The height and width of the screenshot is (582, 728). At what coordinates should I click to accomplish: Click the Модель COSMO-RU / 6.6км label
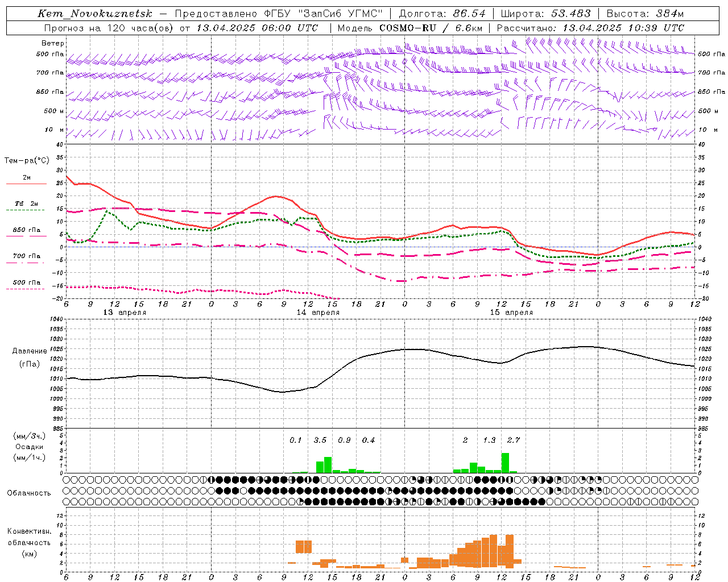tap(410, 28)
